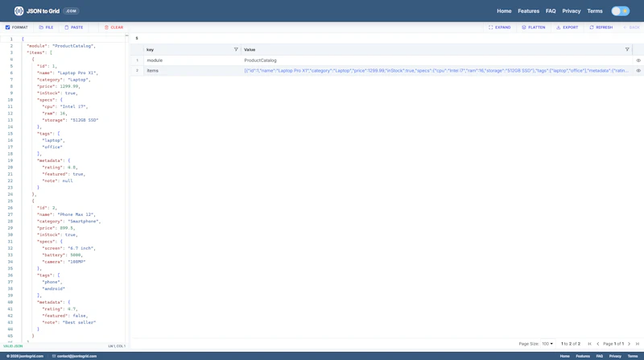
Task: Click the panel collapse handle beside editor
Action: point(127,35)
